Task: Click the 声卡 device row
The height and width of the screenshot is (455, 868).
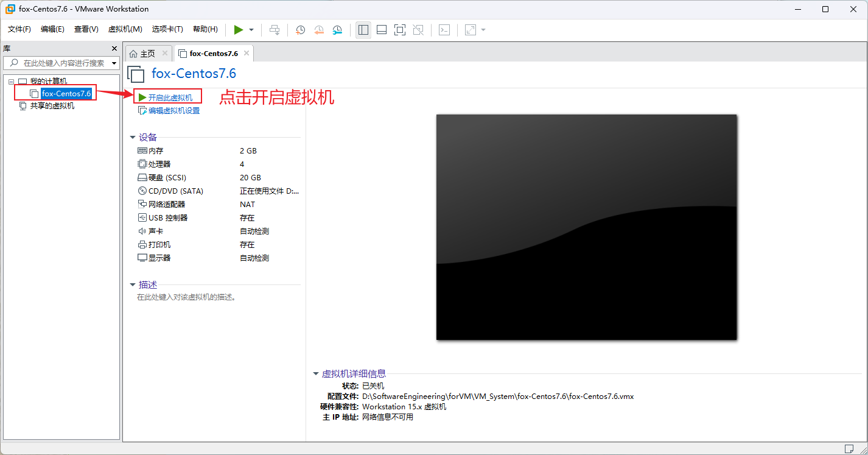Action: point(219,231)
